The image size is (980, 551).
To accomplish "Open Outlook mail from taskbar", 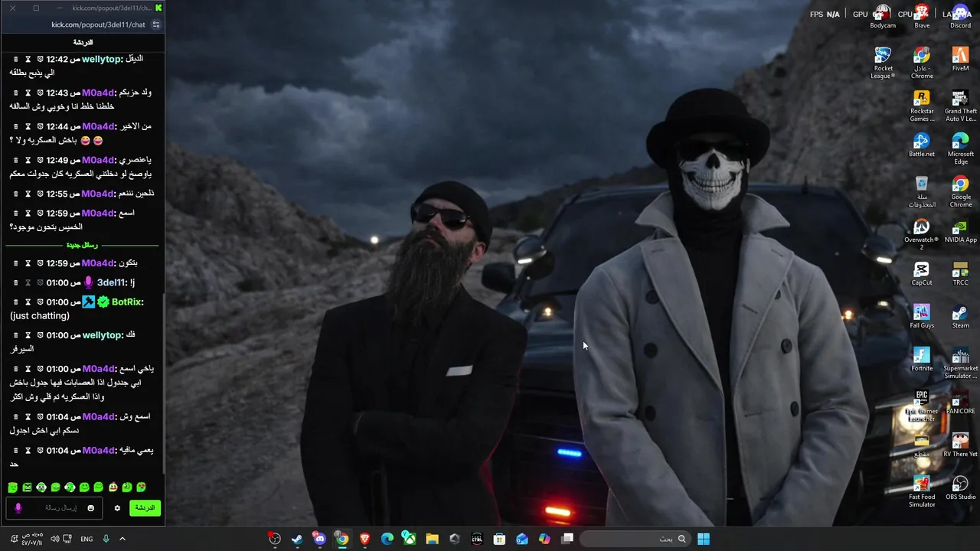I will click(522, 539).
